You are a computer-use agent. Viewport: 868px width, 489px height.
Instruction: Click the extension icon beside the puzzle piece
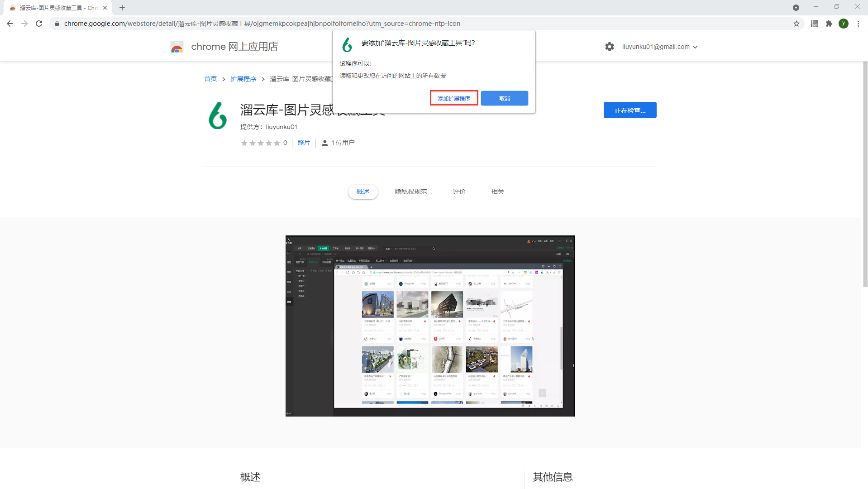(815, 24)
